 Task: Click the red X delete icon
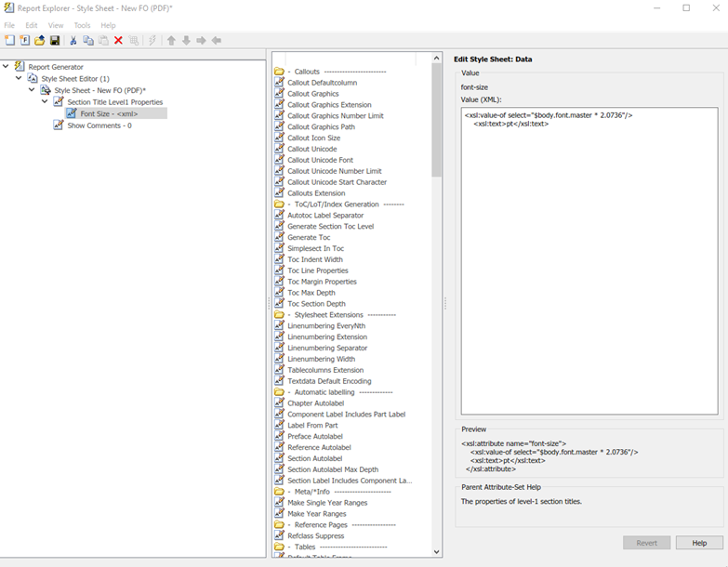[118, 41]
